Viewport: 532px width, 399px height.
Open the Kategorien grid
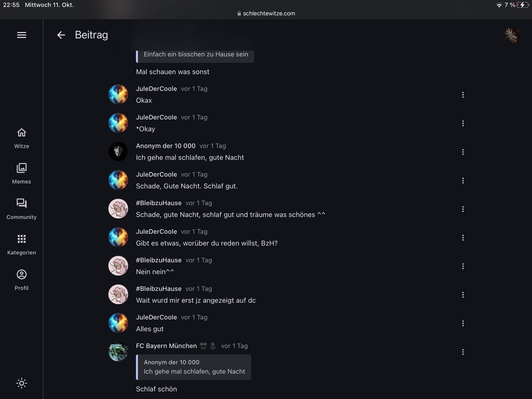22,245
